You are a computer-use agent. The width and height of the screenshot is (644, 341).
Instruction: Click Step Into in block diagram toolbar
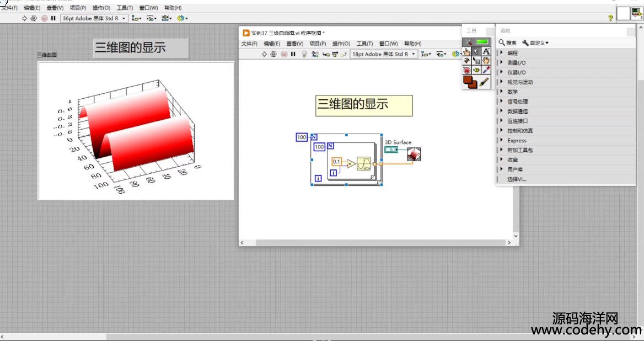tap(326, 54)
